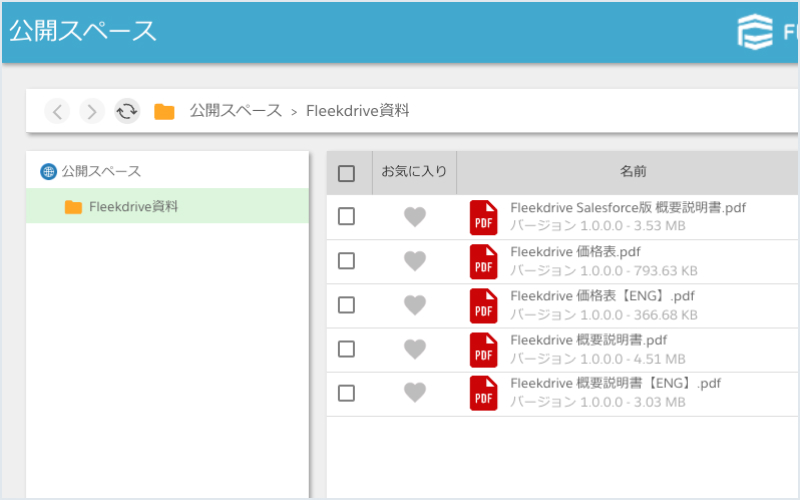Open Fleekdrive資料 in the breadcrumb path

[x=358, y=111]
